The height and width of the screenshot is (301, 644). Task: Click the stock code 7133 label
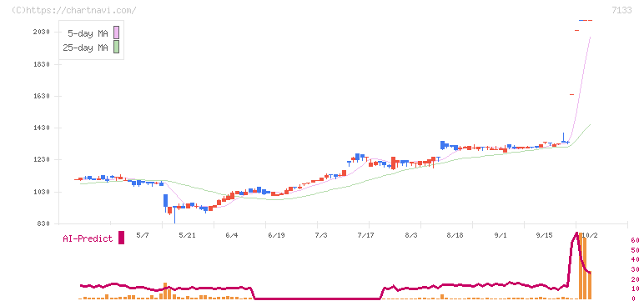click(621, 10)
